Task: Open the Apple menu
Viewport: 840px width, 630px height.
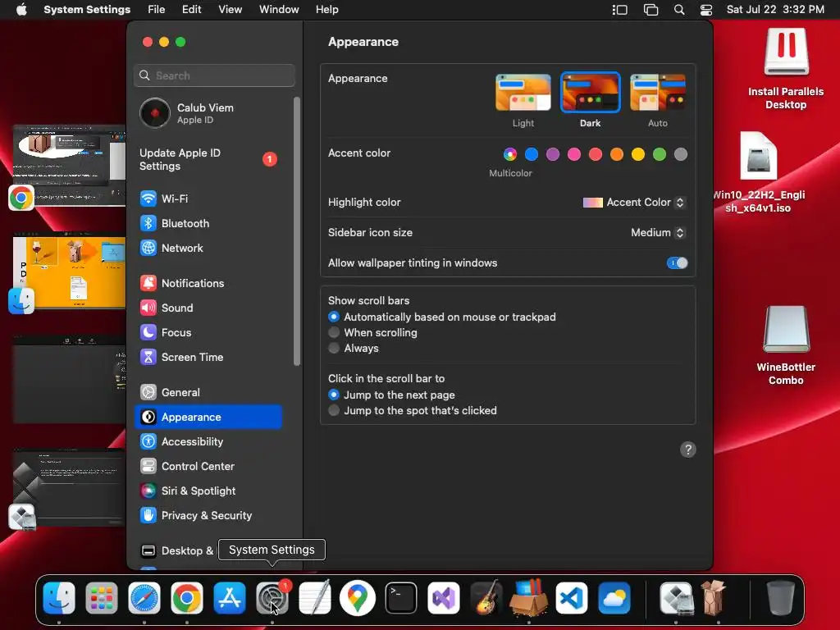Action: [21, 10]
